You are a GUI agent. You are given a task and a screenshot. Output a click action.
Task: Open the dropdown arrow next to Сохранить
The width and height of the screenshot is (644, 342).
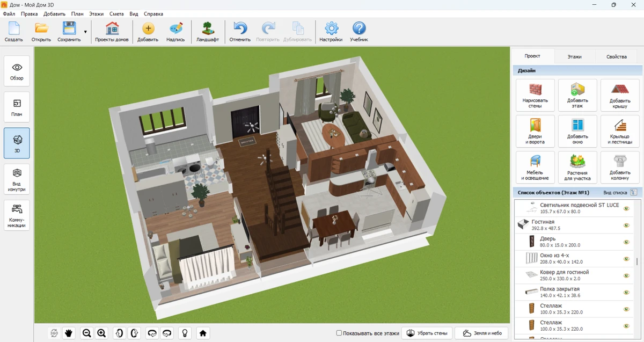[x=85, y=32]
